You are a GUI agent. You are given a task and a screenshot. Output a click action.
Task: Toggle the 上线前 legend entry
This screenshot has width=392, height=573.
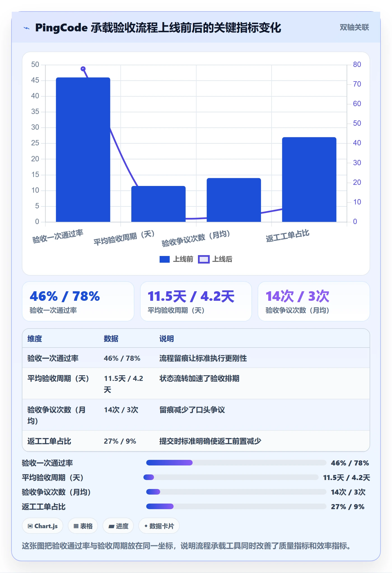[x=176, y=259]
